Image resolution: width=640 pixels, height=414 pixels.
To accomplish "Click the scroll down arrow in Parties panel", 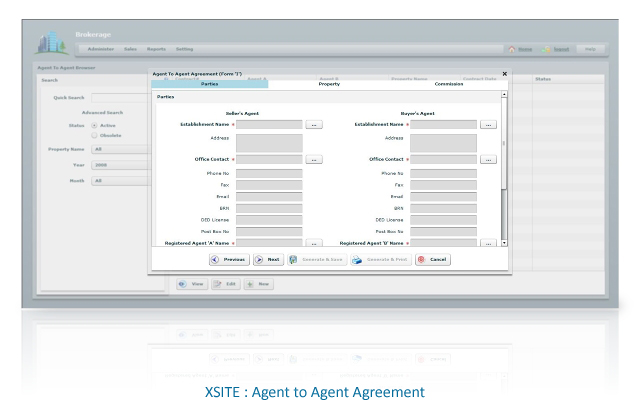I will coord(504,243).
